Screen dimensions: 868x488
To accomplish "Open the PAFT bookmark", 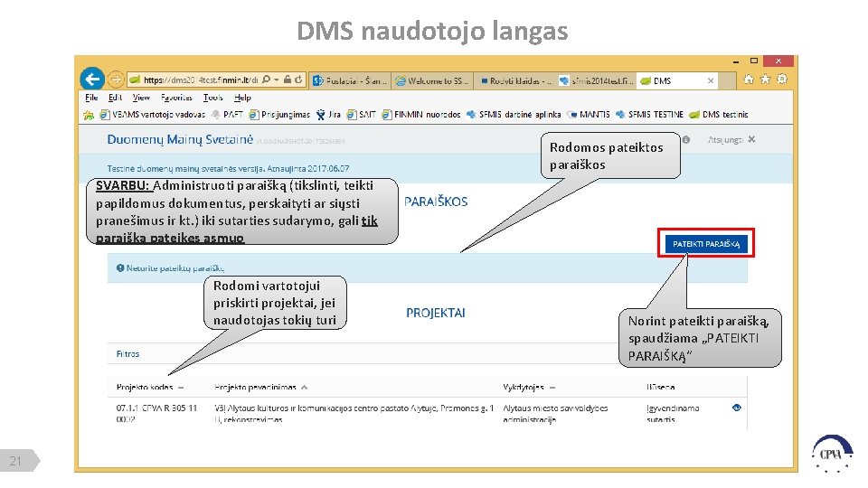I will click(x=227, y=115).
